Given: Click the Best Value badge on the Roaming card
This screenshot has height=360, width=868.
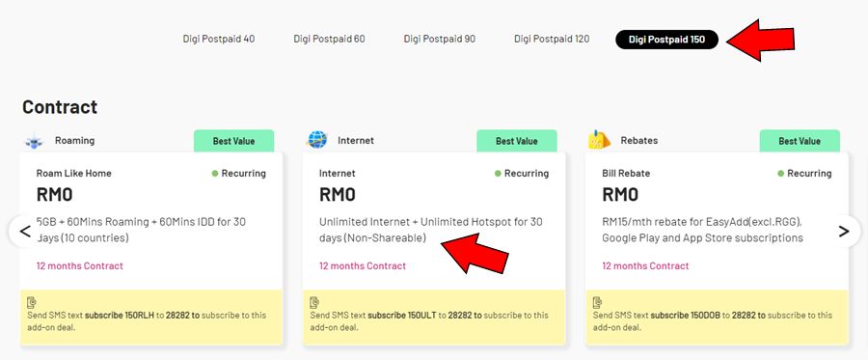Looking at the screenshot, I should pos(233,141).
